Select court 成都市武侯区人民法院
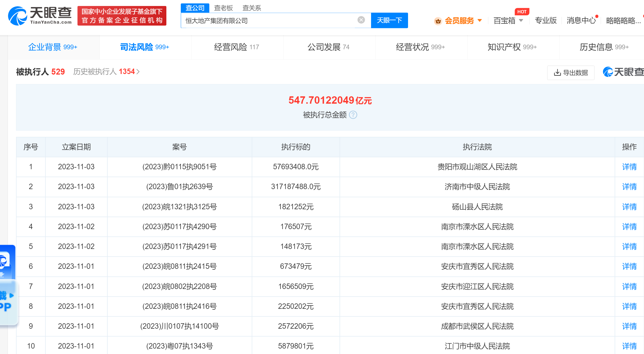Viewport: 644px width, 354px height. click(477, 326)
